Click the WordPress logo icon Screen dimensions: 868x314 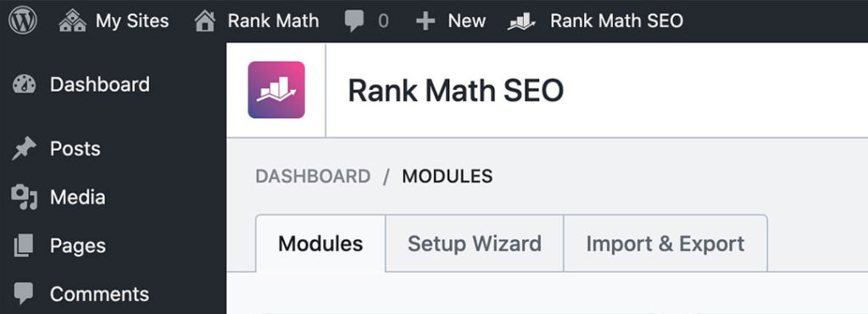click(23, 20)
